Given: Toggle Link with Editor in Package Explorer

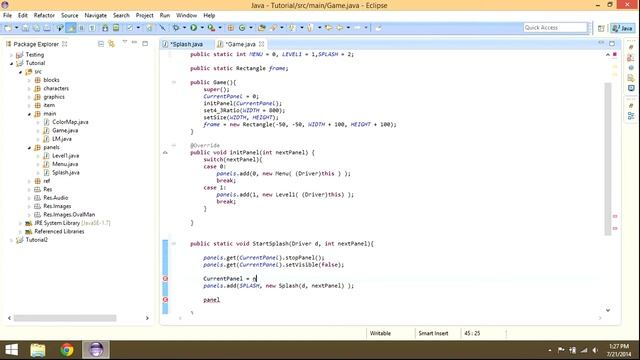Looking at the screenshot, I should (x=111, y=44).
